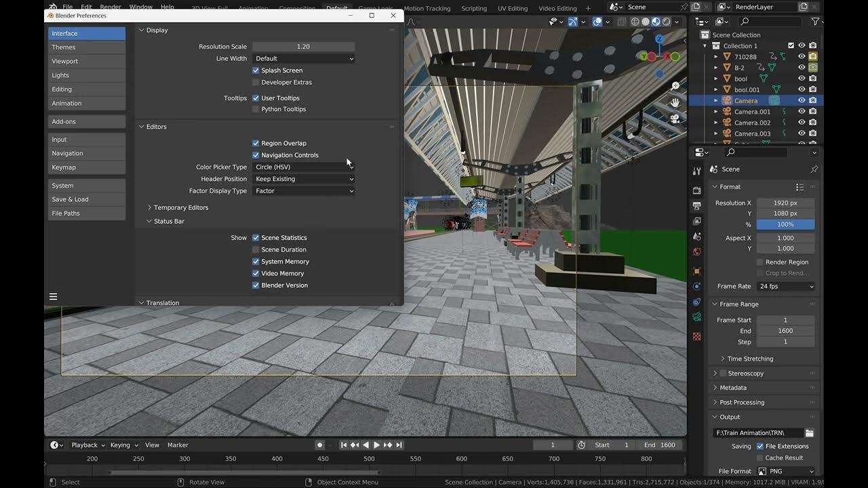This screenshot has height=488, width=868.
Task: Open the Physics properties tab icon
Action: point(696,287)
